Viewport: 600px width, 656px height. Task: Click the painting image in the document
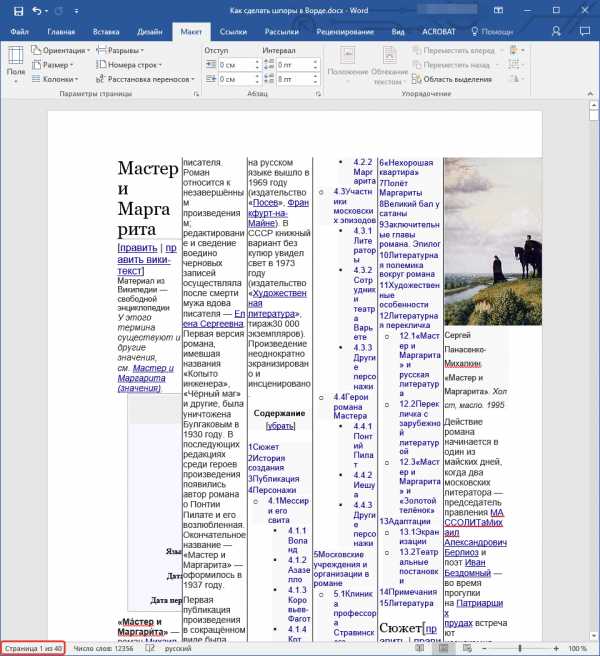tap(493, 241)
